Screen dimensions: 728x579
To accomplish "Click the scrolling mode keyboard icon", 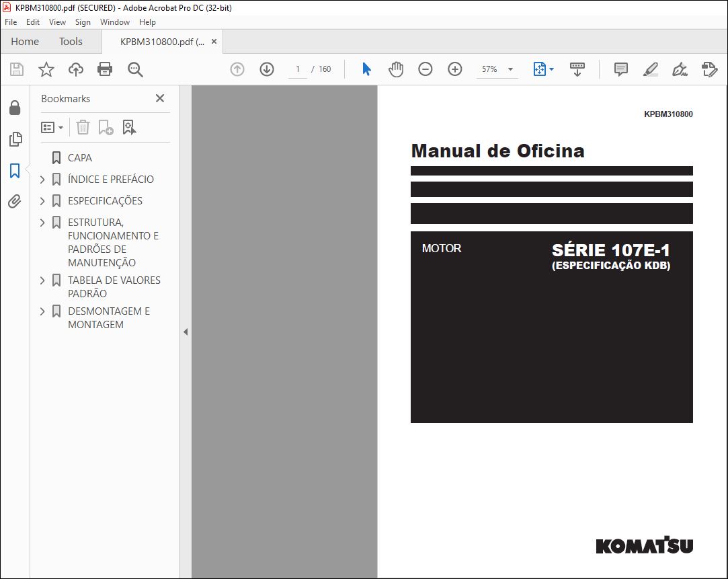I will pyautogui.click(x=577, y=69).
